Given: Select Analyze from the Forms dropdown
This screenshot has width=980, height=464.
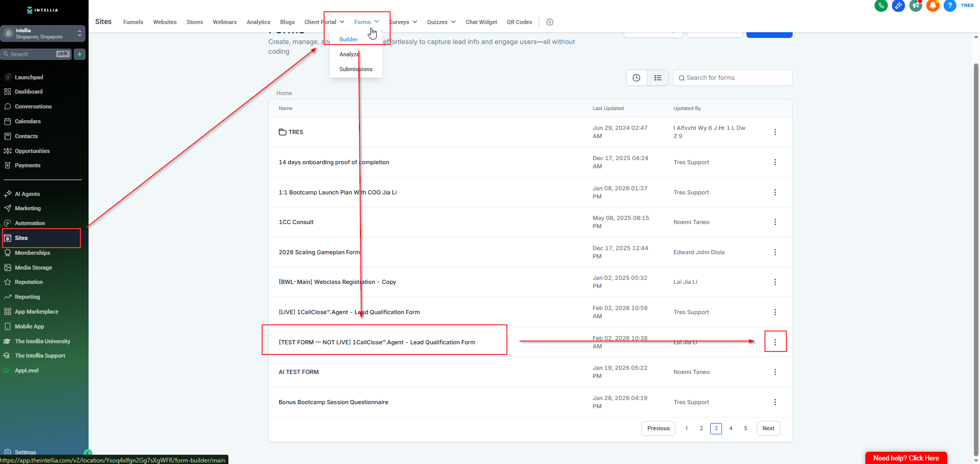Looking at the screenshot, I should [x=349, y=54].
